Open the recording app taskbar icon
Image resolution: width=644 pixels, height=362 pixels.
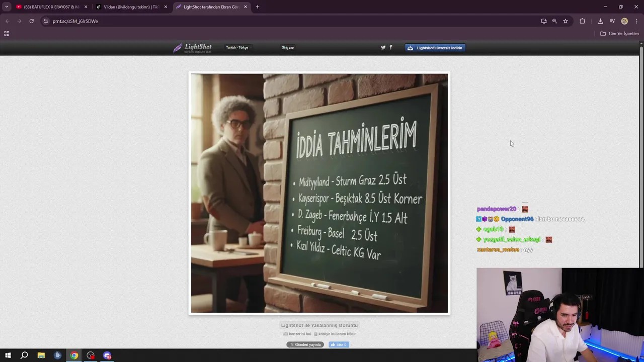coord(91,355)
